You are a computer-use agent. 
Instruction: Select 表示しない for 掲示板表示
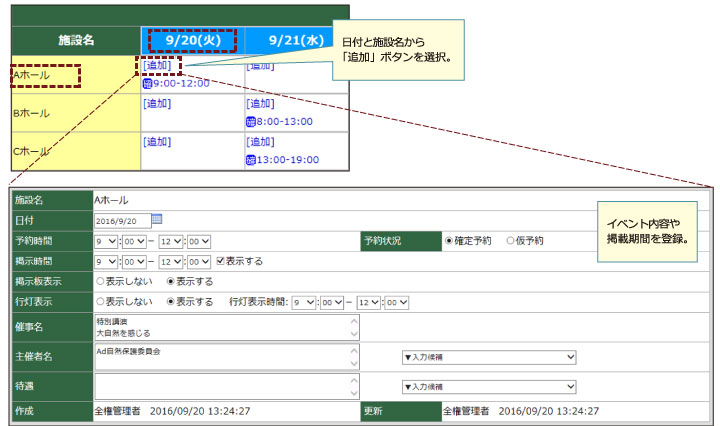pos(100,282)
